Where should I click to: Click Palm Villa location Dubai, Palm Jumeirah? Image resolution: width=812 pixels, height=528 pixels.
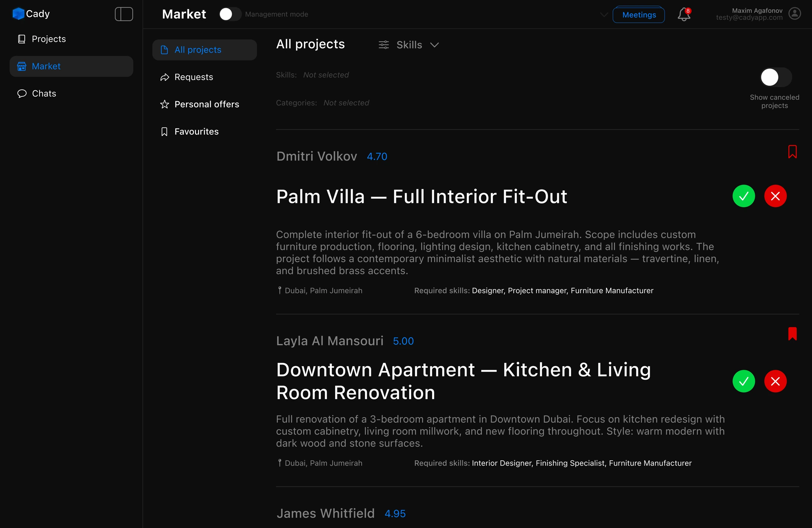pyautogui.click(x=320, y=291)
